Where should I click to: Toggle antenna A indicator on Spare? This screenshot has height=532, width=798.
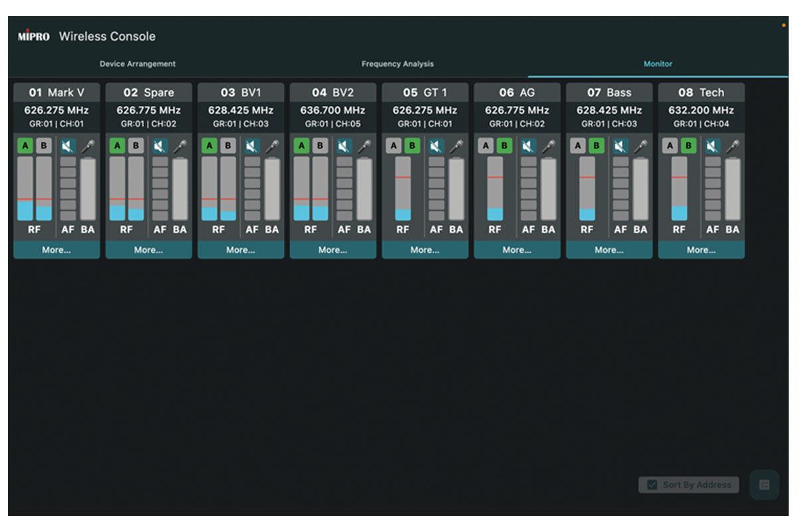pyautogui.click(x=117, y=146)
